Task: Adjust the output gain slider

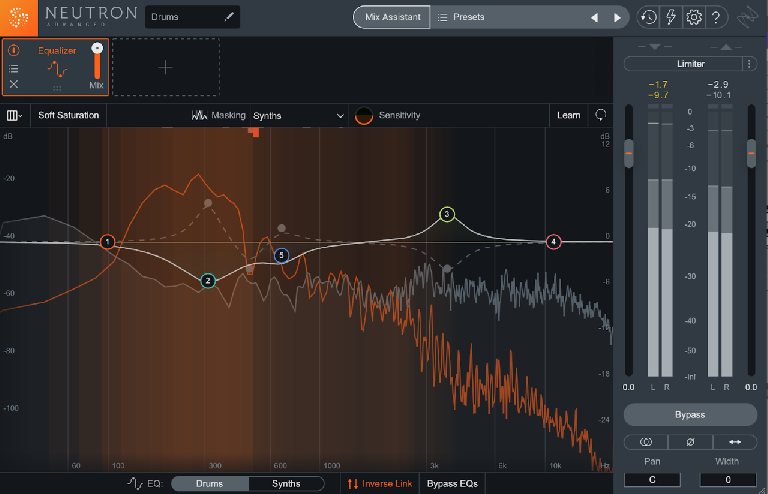Action: coord(751,153)
